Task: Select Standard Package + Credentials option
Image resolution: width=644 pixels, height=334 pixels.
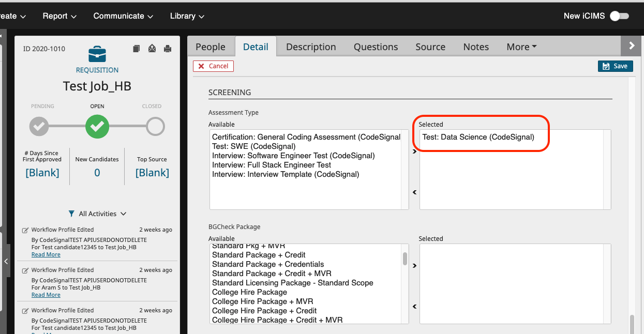Action: click(x=268, y=264)
